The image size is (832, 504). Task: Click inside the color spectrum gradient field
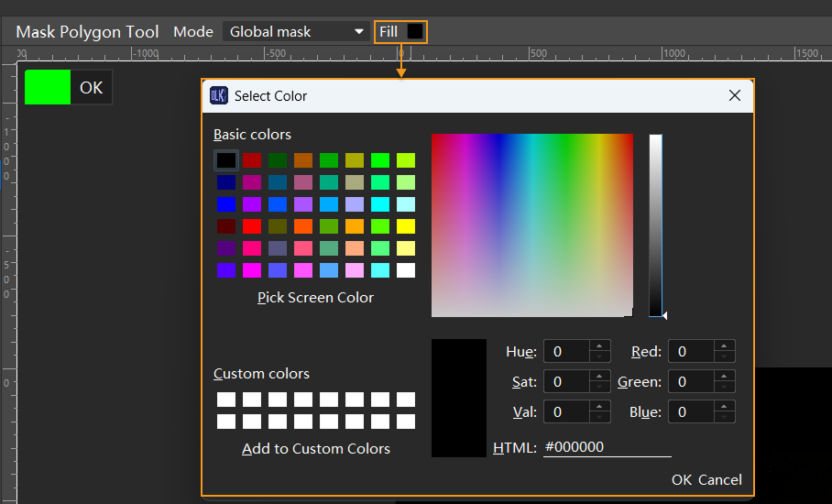coord(531,225)
